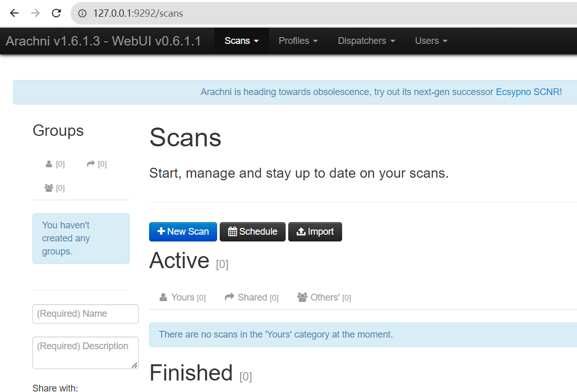This screenshot has height=392, width=577.
Task: Click the browser forward arrow
Action: click(x=36, y=13)
